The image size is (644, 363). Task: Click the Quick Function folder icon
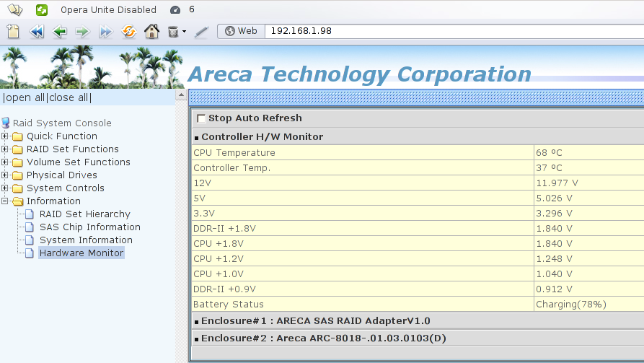pyautogui.click(x=17, y=136)
